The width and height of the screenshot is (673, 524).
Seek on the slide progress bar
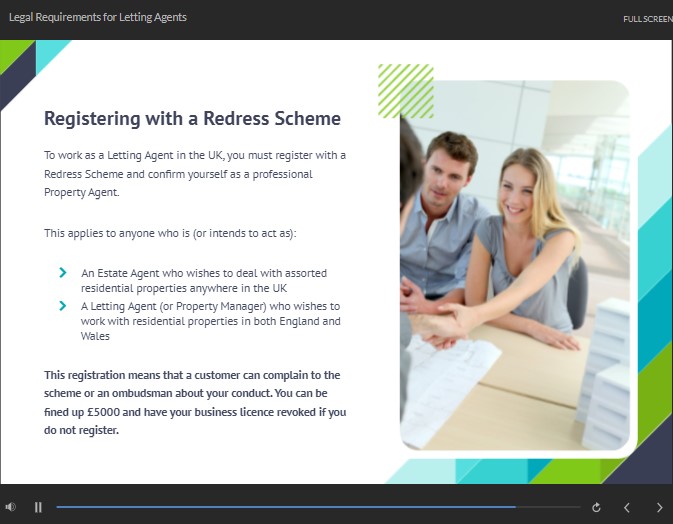(318, 507)
